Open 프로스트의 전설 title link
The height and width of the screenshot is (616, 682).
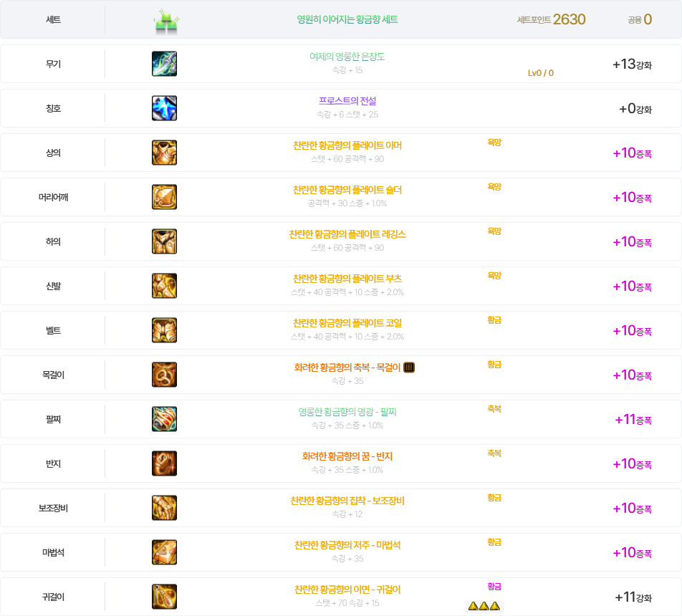pyautogui.click(x=347, y=101)
